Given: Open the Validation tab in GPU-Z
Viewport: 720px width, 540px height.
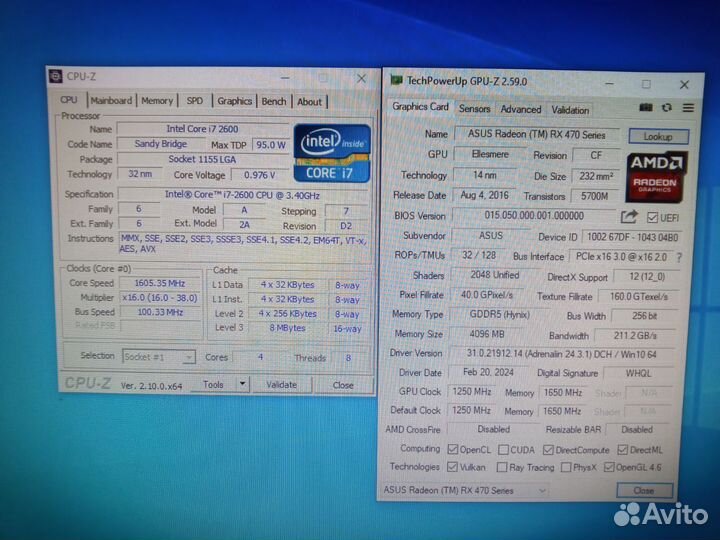Looking at the screenshot, I should point(570,110).
